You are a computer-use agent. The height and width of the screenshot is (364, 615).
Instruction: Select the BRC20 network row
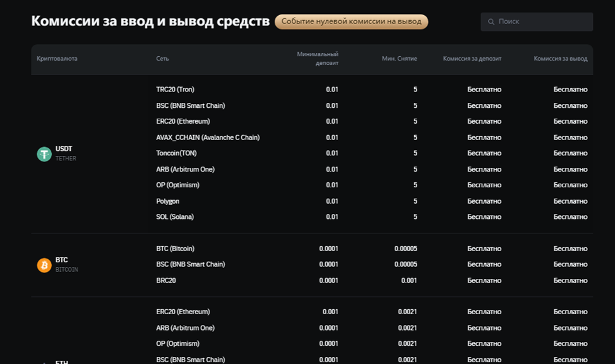coord(166,281)
